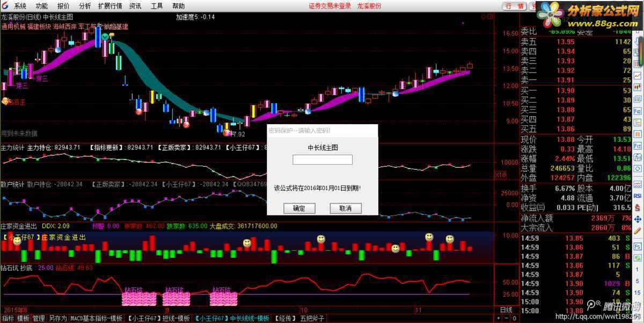
Task: Click the 行情 button at top right
Action: tap(515, 6)
